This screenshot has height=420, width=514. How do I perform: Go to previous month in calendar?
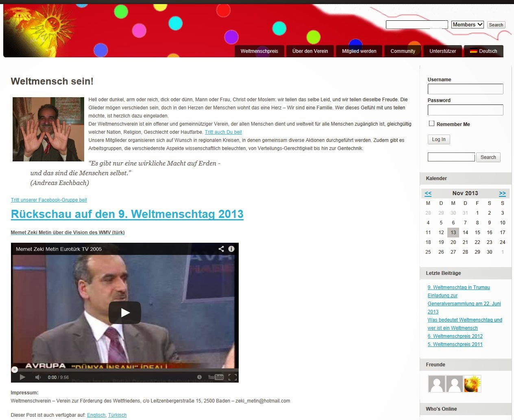pyautogui.click(x=428, y=194)
